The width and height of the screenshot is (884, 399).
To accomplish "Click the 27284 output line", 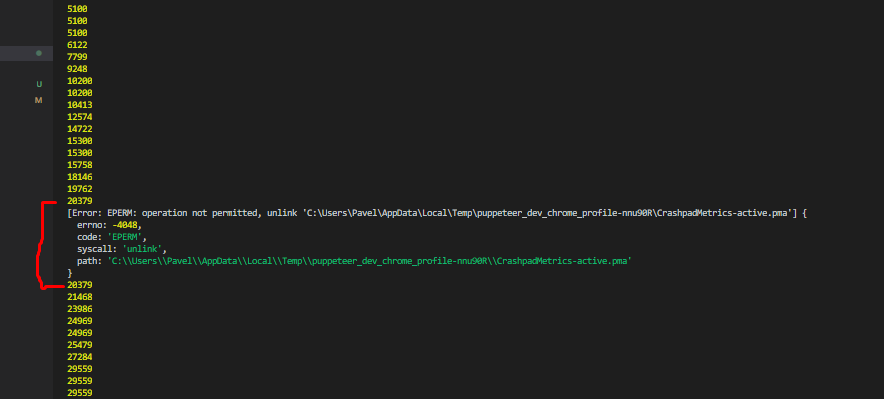I will tap(79, 357).
